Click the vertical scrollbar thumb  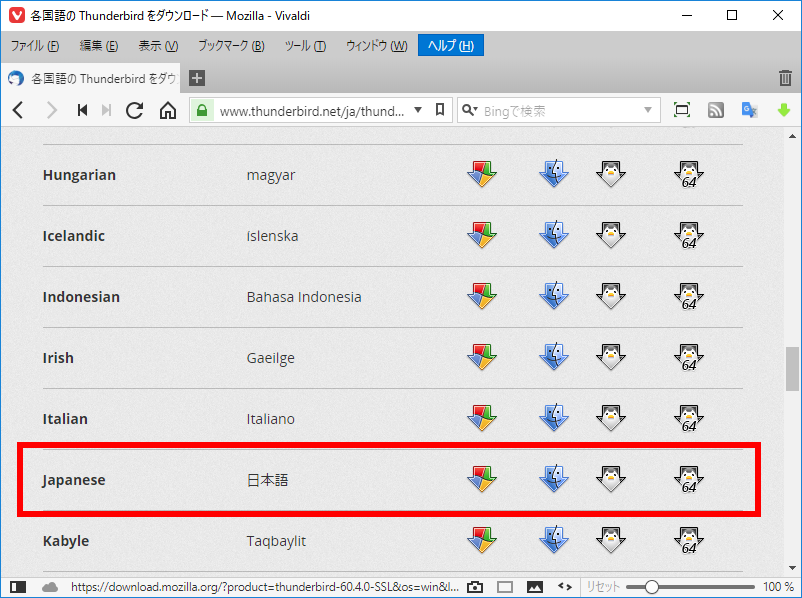(x=792, y=369)
